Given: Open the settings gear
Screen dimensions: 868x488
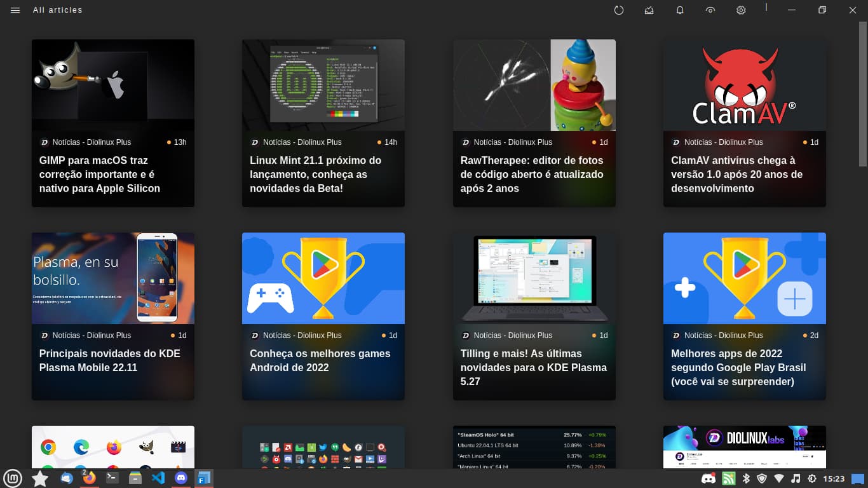Looking at the screenshot, I should [x=741, y=10].
